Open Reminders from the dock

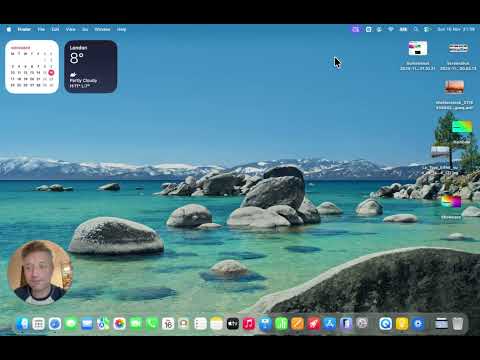(200, 324)
